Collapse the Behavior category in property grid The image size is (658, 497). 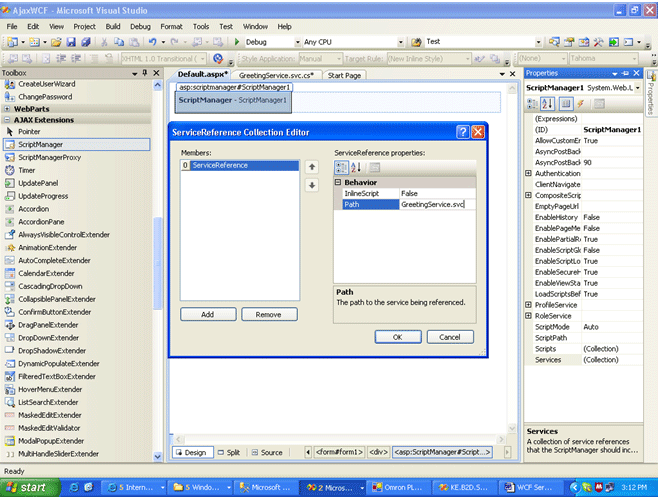coord(338,183)
